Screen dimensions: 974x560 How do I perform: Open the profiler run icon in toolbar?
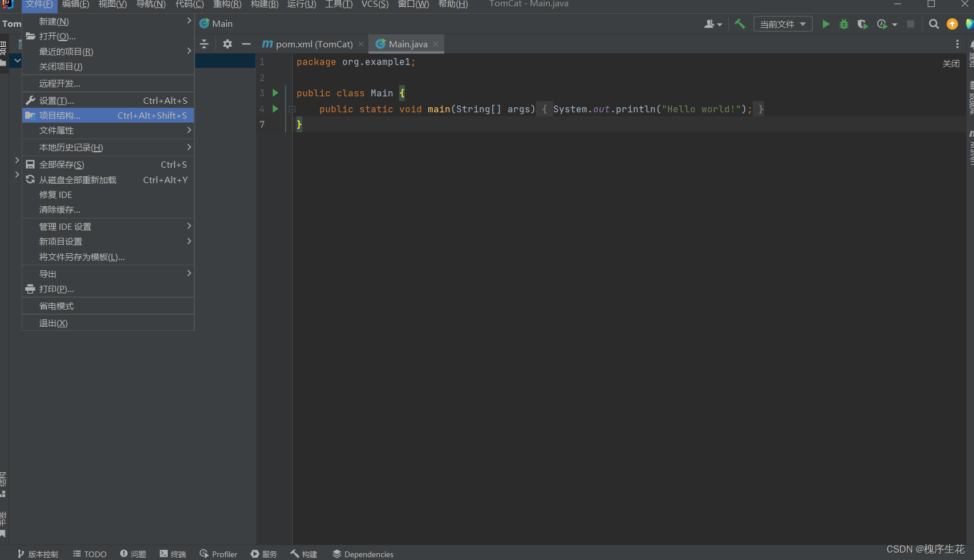tap(882, 24)
